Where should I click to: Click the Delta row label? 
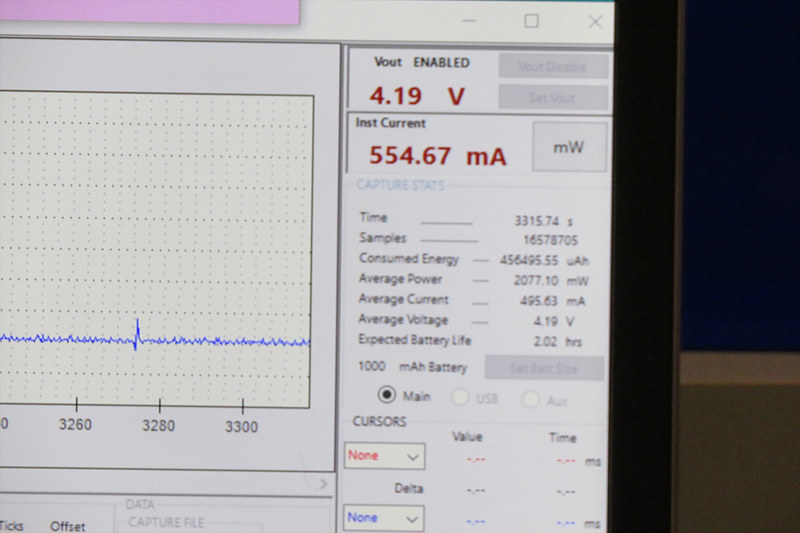point(409,489)
